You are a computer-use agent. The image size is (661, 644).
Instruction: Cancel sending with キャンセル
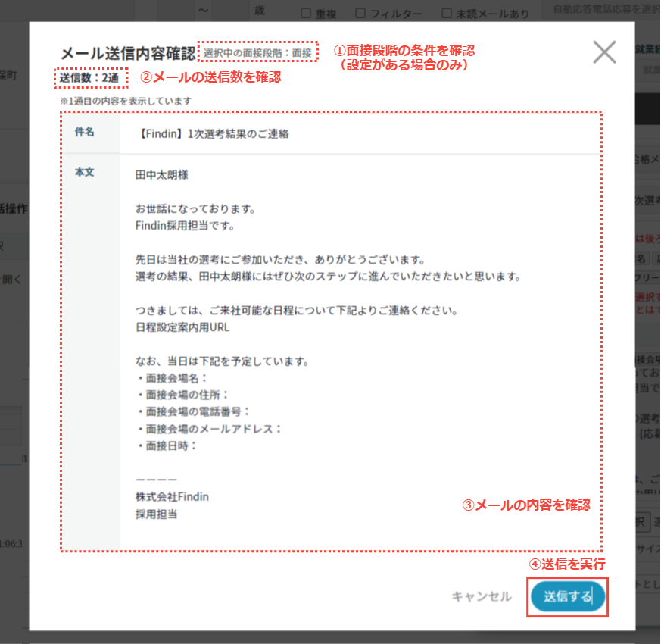click(x=482, y=596)
